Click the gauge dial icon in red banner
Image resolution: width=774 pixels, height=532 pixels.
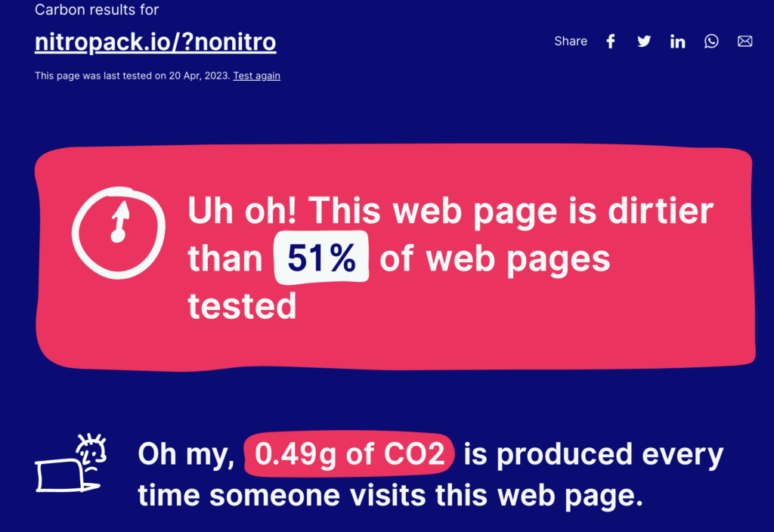point(118,230)
